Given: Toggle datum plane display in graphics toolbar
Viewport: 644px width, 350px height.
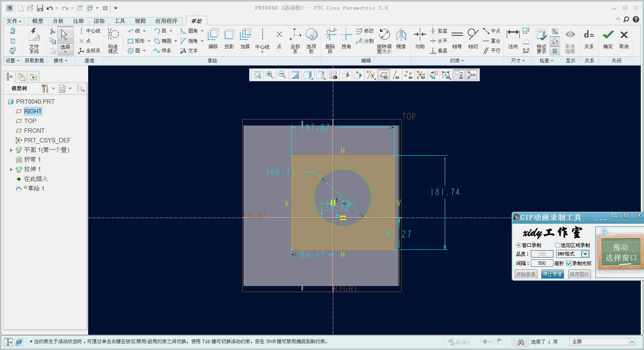Looking at the screenshot, I should pos(384,75).
